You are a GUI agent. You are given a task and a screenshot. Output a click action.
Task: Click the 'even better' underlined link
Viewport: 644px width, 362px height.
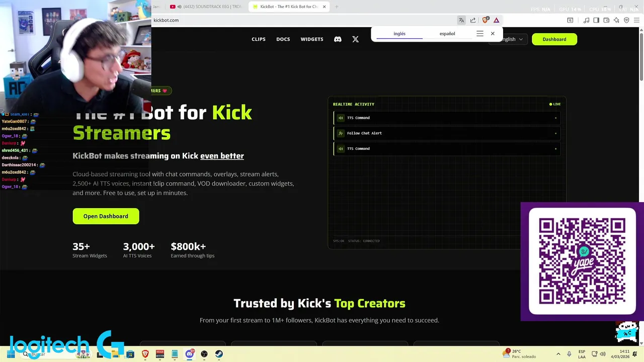coord(222,156)
